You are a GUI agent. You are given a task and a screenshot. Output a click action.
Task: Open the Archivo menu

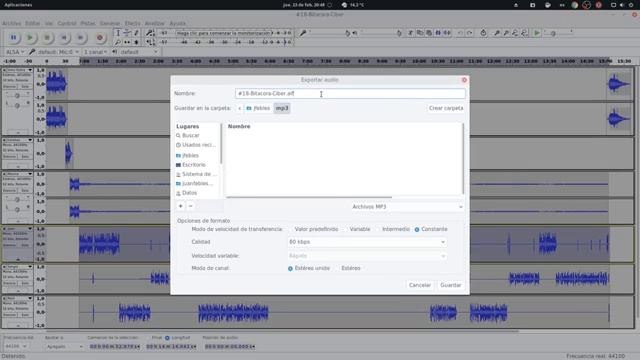(11, 23)
